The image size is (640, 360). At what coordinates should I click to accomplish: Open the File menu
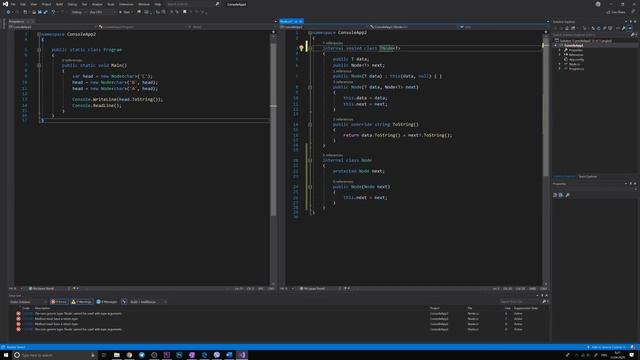click(13, 4)
